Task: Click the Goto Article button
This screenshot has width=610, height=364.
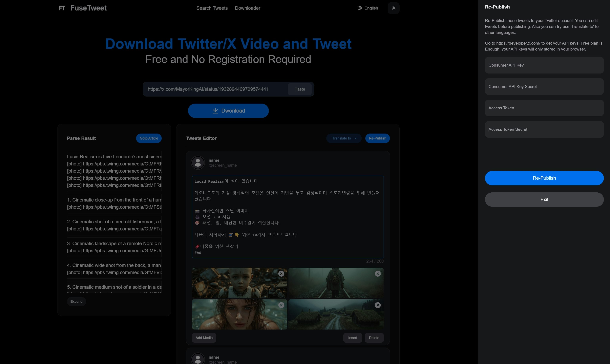Action: pos(149,138)
